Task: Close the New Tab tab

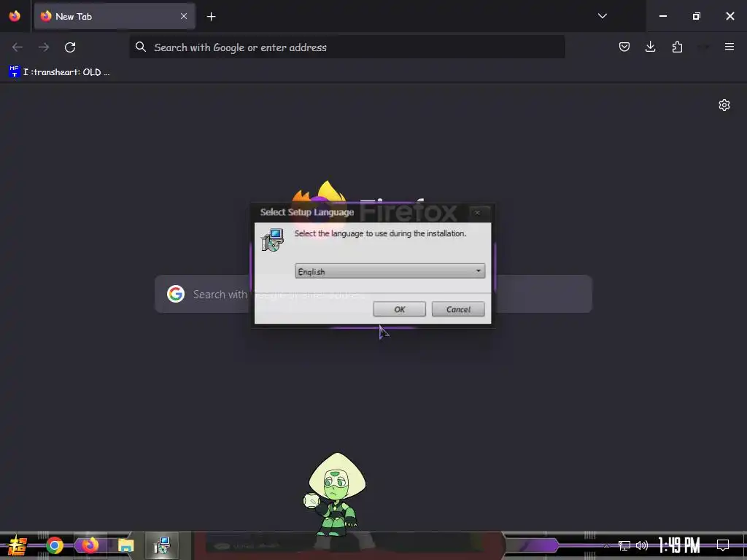Action: [184, 16]
